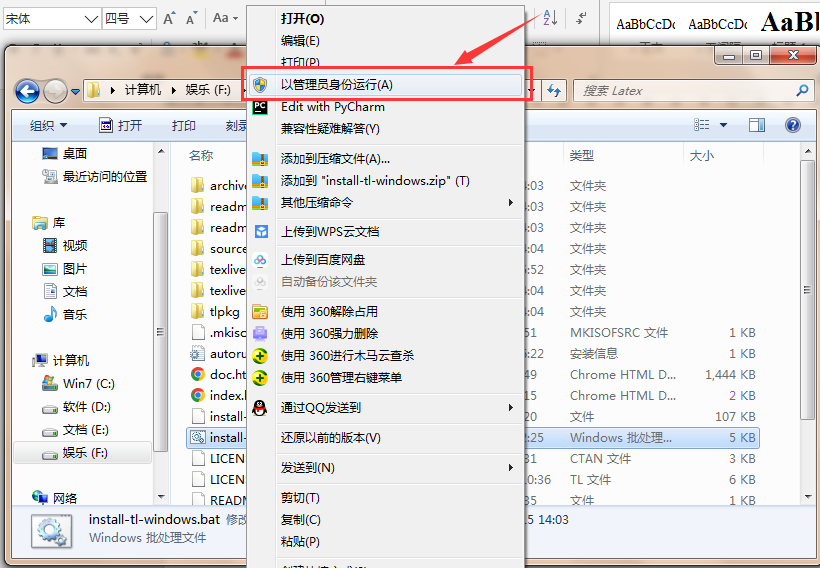Click the 类型 column header
The image size is (820, 568).
click(582, 155)
